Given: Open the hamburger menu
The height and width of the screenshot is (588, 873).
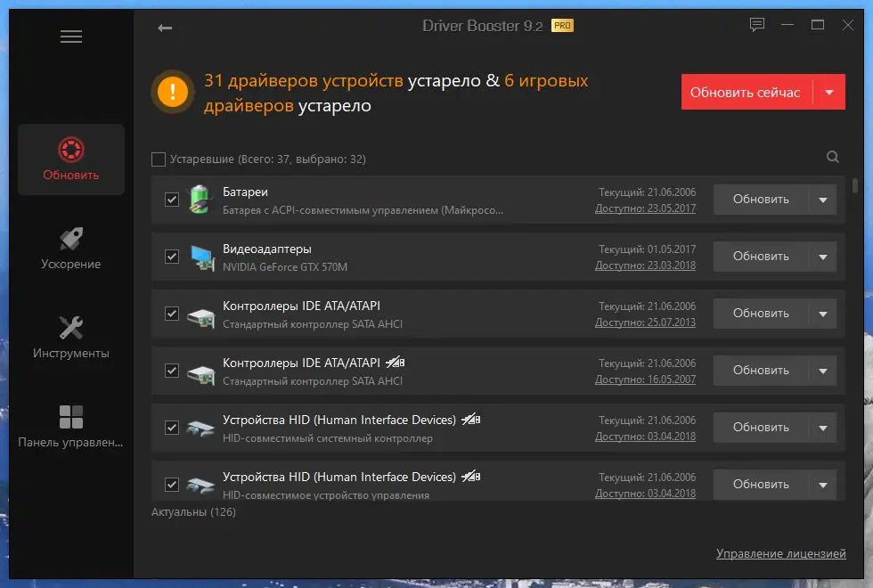Looking at the screenshot, I should click(x=70, y=37).
